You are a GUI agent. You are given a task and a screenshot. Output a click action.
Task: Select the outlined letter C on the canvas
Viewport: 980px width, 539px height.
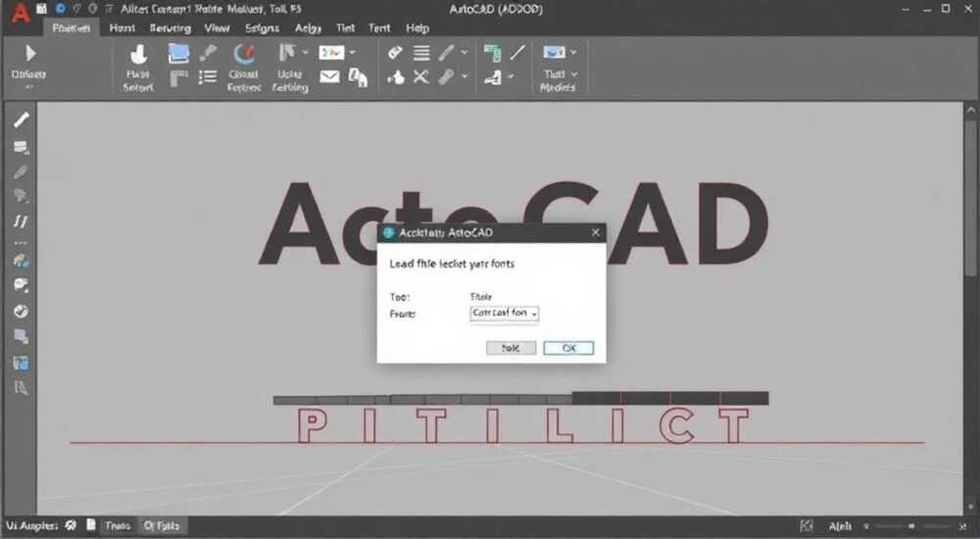pos(677,425)
